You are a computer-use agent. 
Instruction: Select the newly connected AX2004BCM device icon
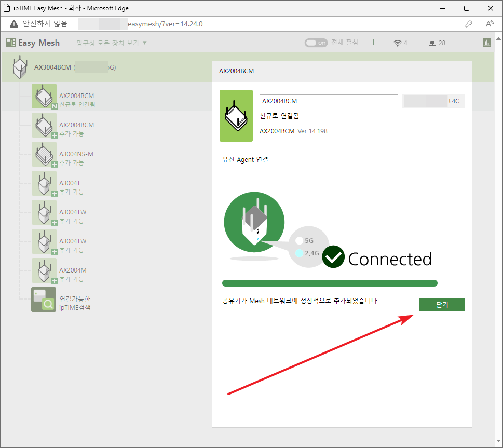(44, 96)
